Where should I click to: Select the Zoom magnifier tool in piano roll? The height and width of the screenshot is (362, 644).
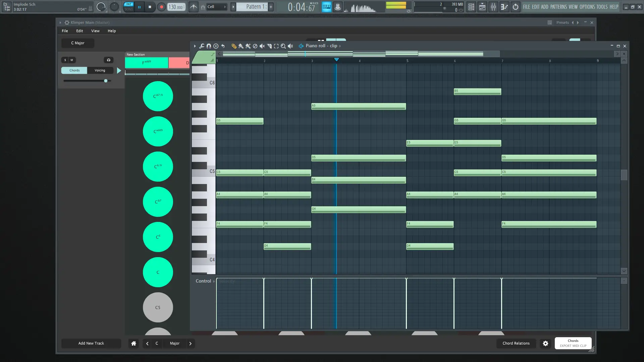point(283,46)
